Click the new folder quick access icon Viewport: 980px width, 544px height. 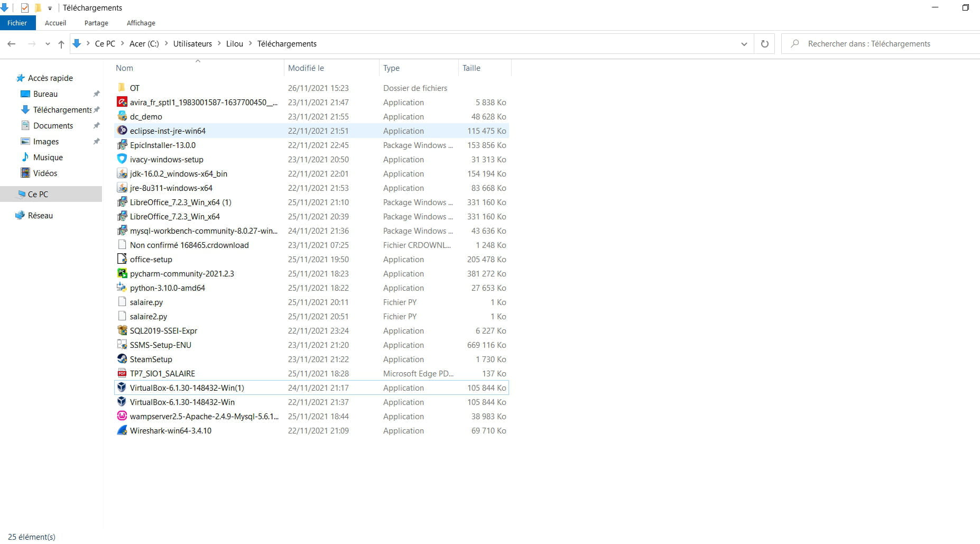tap(38, 7)
